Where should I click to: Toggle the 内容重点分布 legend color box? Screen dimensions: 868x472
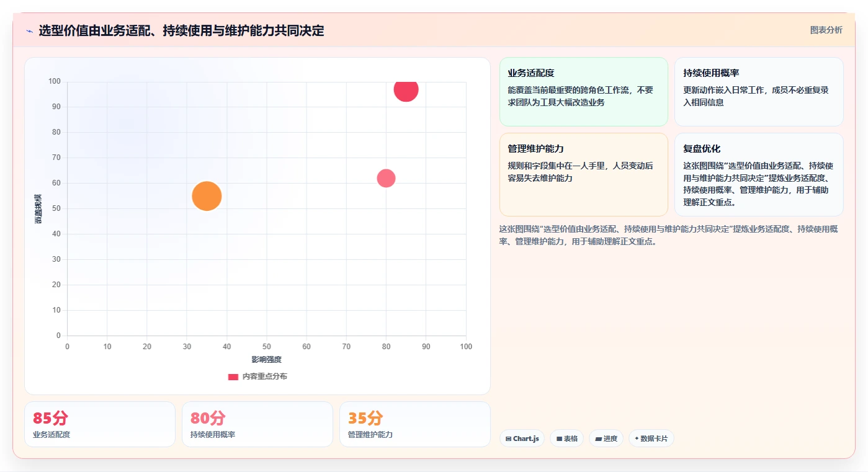pyautogui.click(x=233, y=376)
